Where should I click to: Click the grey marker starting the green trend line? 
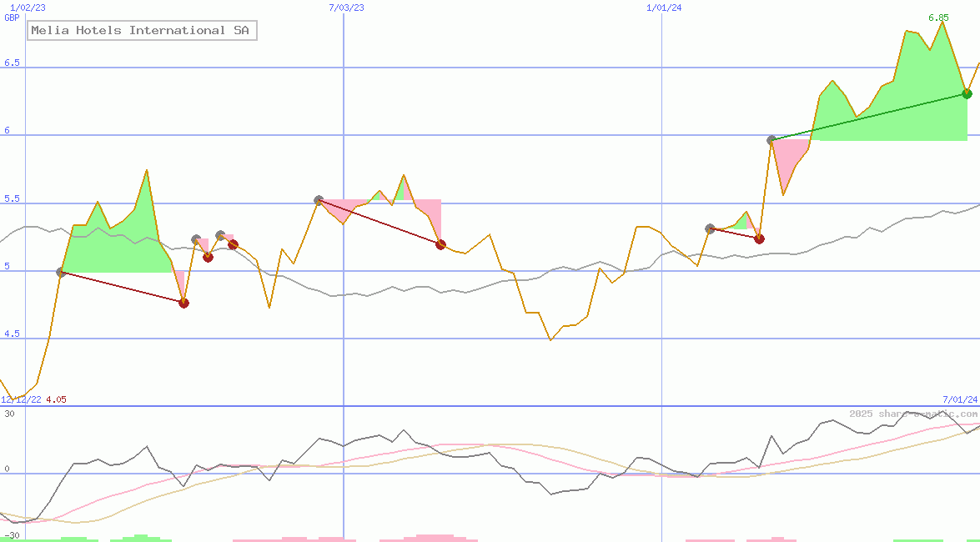coord(772,140)
